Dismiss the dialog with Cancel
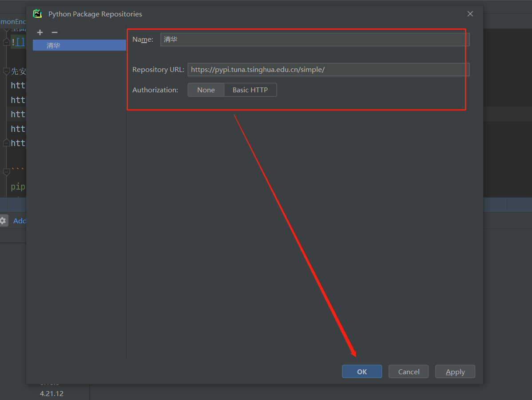Screen dimensions: 532x400 409,372
